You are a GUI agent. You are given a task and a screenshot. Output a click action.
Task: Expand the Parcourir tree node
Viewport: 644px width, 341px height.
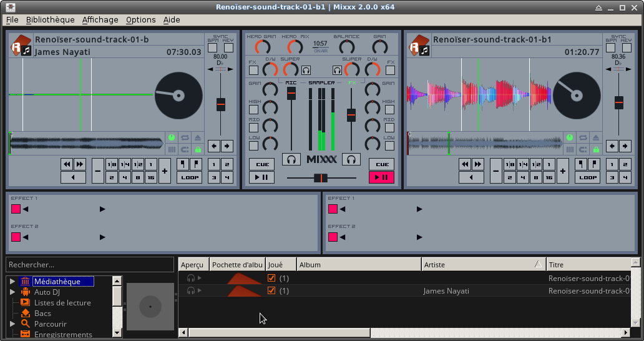(x=12, y=324)
